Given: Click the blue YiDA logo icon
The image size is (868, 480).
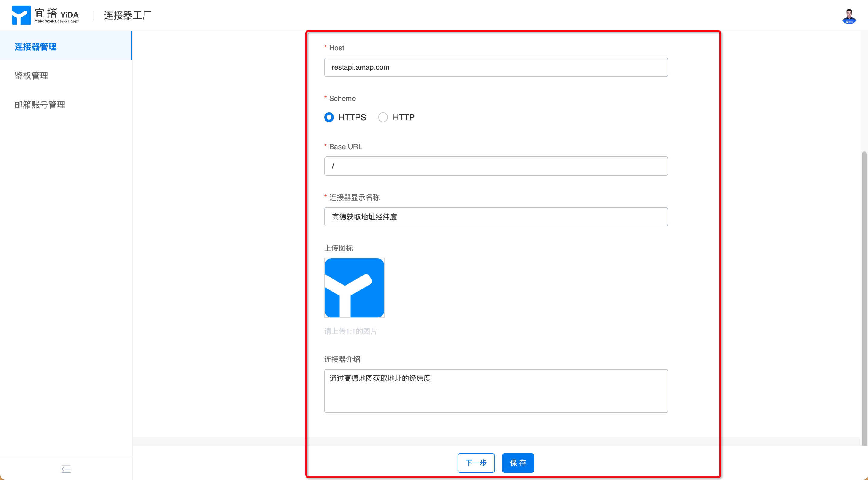Looking at the screenshot, I should click(21, 15).
